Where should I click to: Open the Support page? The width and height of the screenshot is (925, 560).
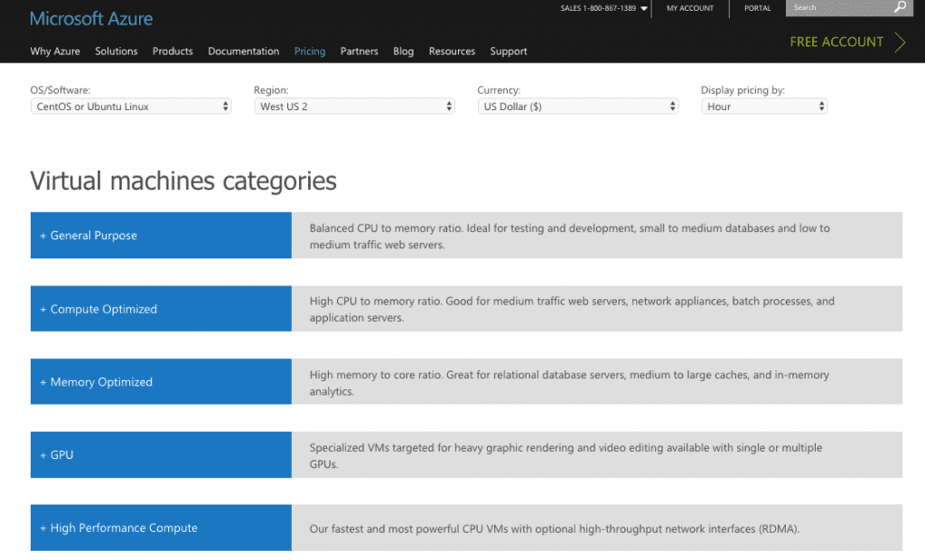point(509,51)
